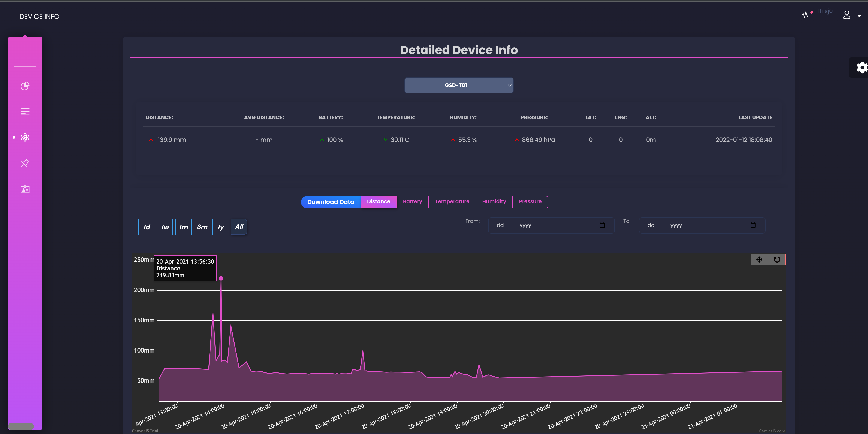Open the pie chart dashboard sidebar icon
This screenshot has height=434, width=868.
pos(25,86)
